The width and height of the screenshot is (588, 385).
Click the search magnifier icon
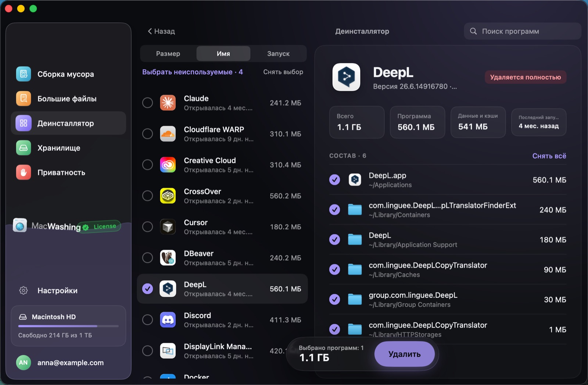(x=474, y=31)
